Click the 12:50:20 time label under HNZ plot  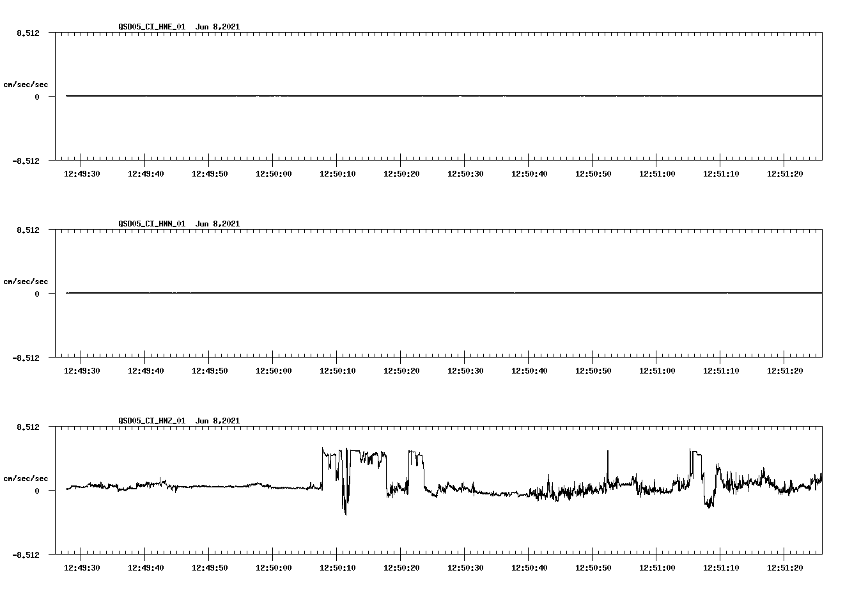401,567
